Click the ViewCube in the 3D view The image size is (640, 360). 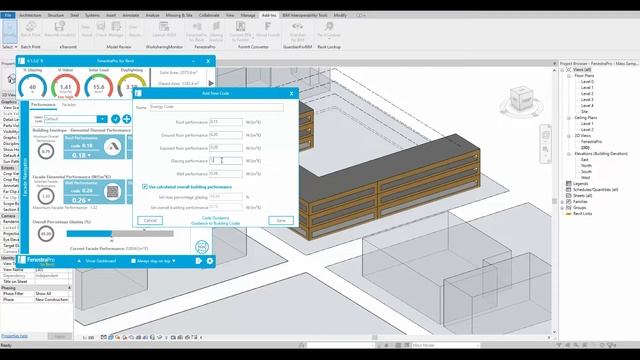click(521, 98)
